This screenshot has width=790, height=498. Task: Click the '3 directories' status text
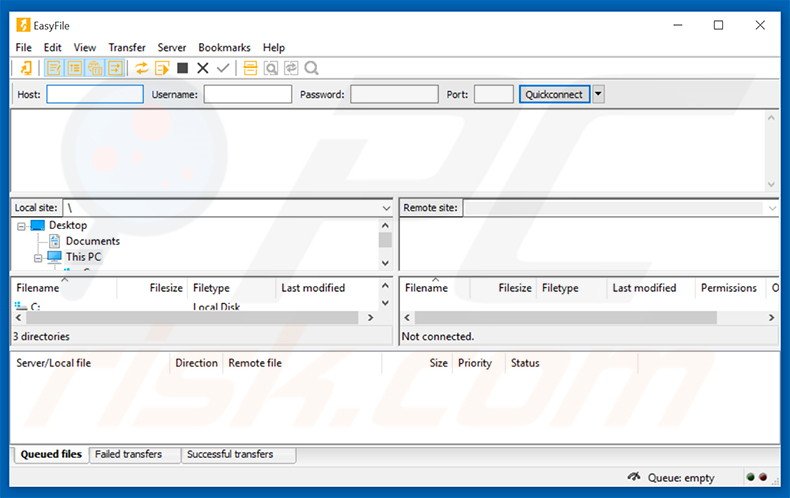41,336
